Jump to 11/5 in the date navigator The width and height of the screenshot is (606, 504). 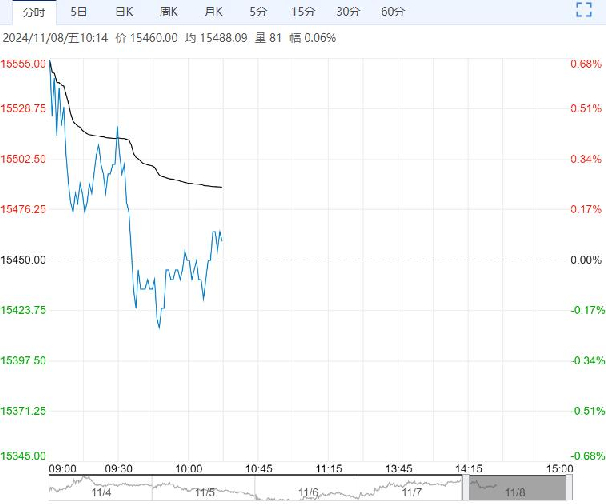click(204, 489)
